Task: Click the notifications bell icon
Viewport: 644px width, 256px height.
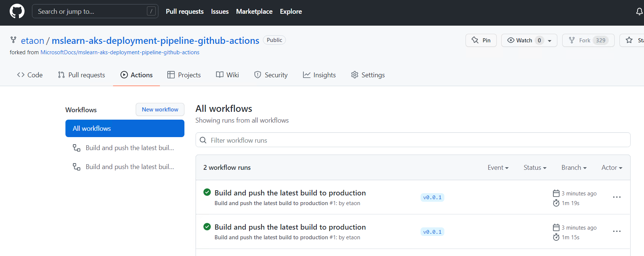Action: click(x=640, y=12)
